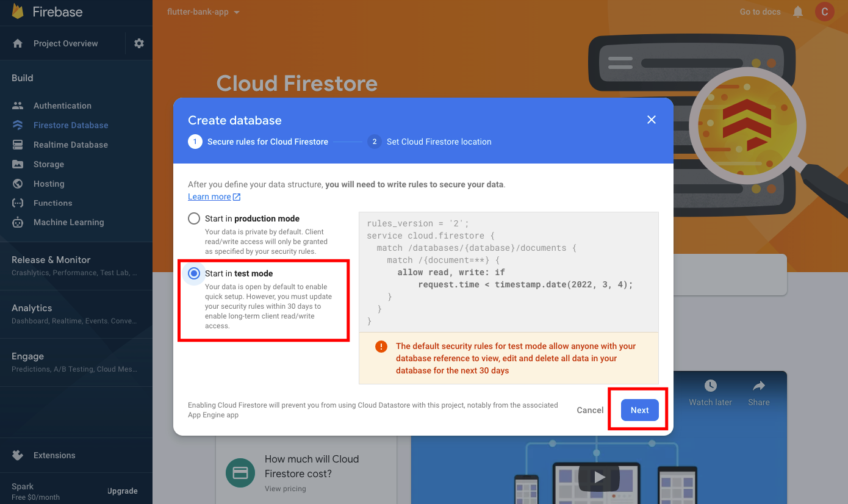Click the Firebase flame logo

(18, 12)
